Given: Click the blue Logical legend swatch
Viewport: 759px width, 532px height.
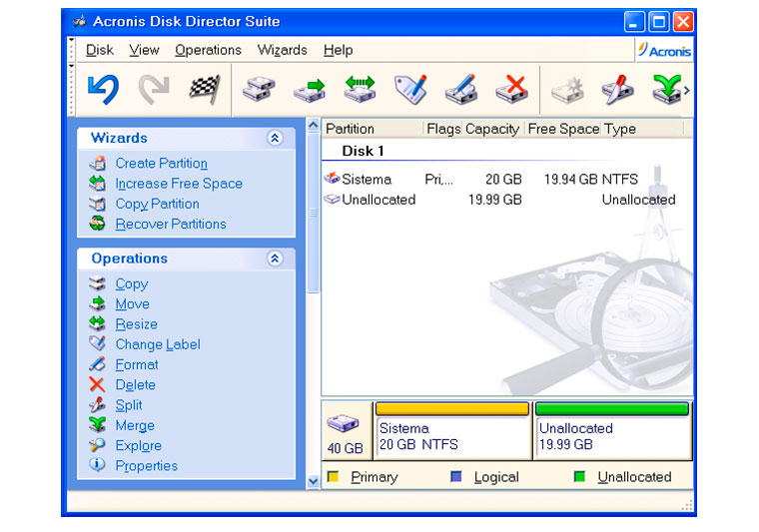Looking at the screenshot, I should click(456, 477).
